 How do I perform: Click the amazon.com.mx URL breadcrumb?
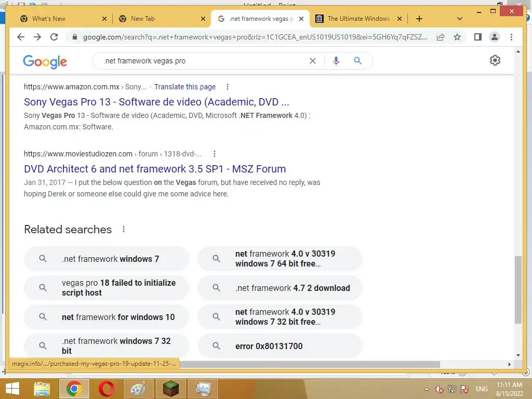click(85, 87)
